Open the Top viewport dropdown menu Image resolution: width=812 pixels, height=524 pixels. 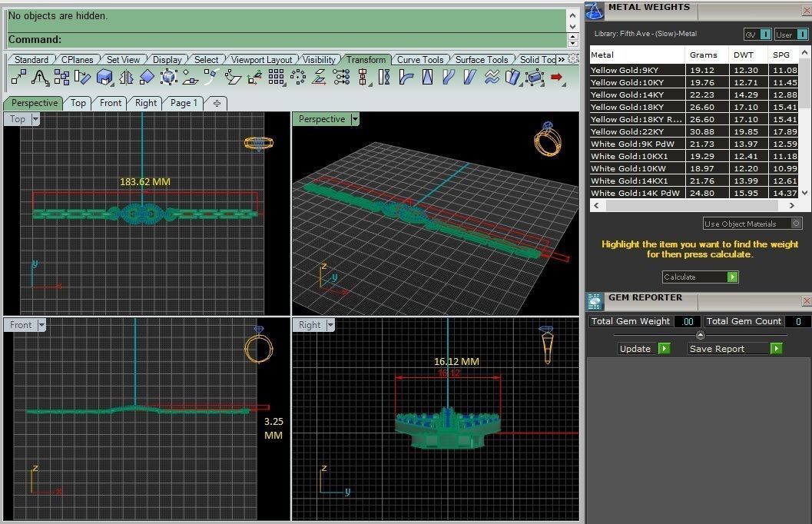tap(35, 119)
